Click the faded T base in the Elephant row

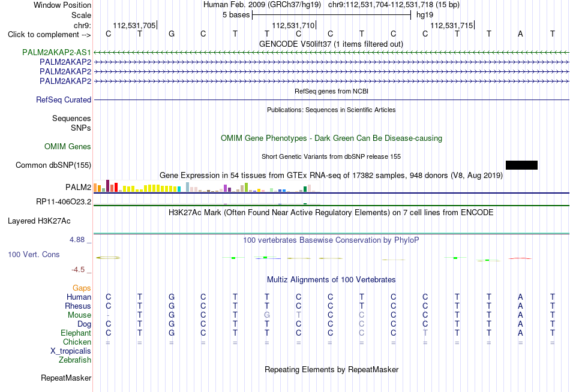click(425, 333)
